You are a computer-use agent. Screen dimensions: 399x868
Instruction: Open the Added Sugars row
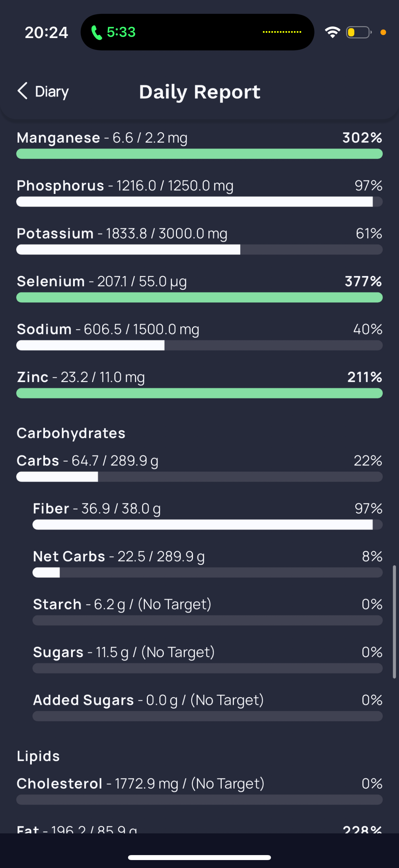(x=207, y=706)
